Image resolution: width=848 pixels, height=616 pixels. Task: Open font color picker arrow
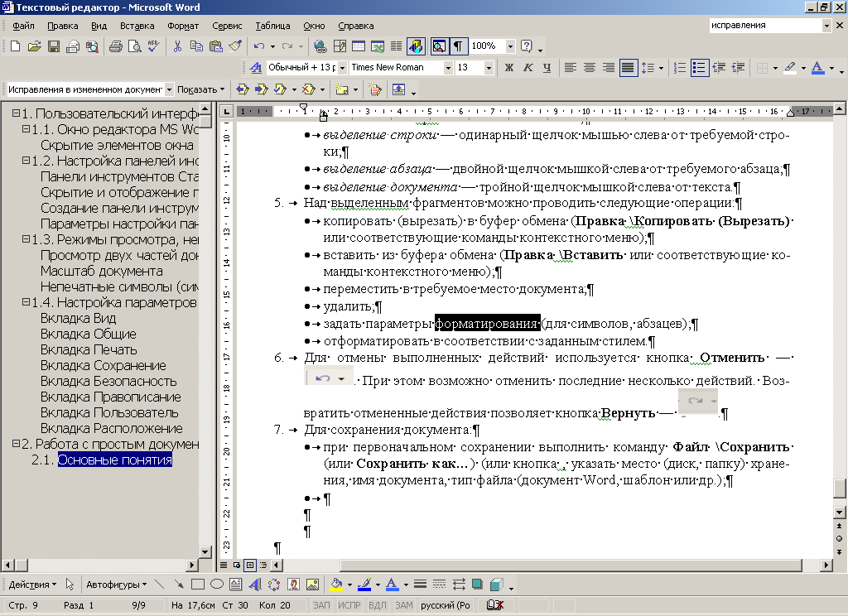pos(831,68)
